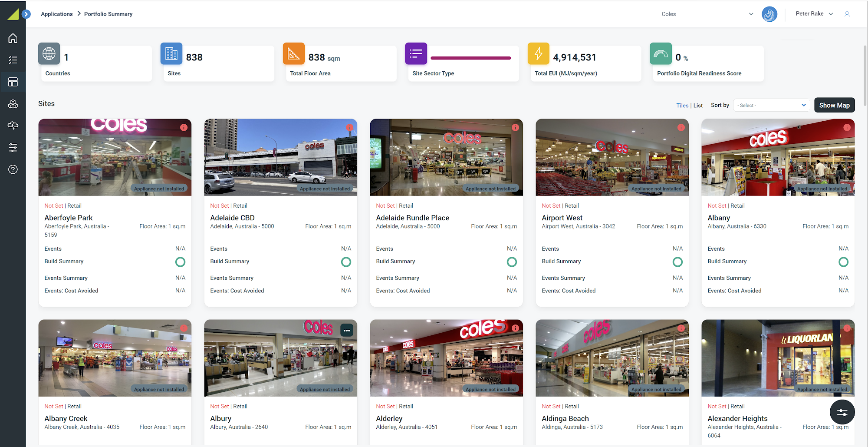Open the Peter Rake user menu

coord(814,14)
